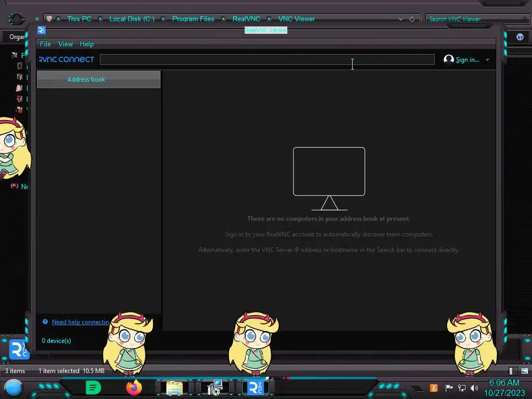Click the Network item in Explorer navigation pane
The width and height of the screenshot is (532, 399).
click(20, 187)
